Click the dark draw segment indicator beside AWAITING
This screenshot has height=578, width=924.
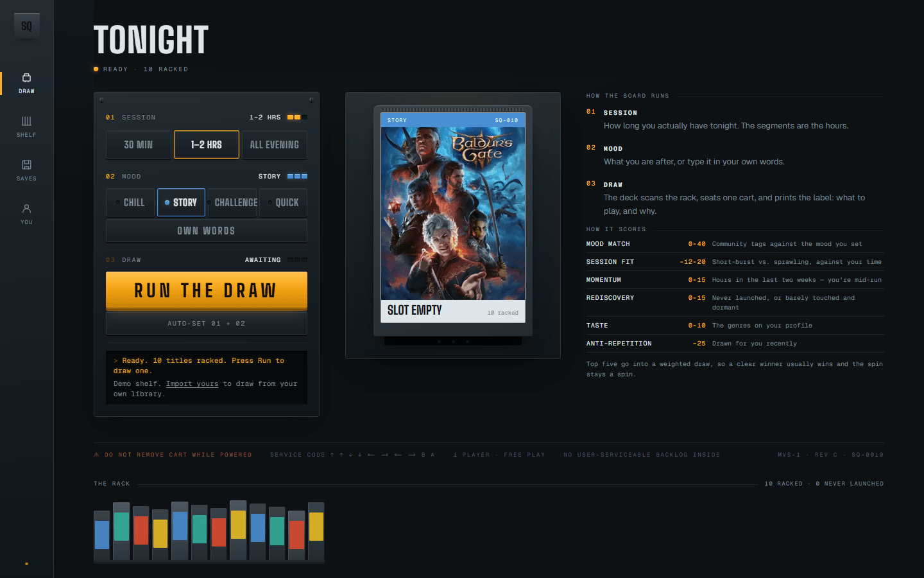[x=297, y=260]
